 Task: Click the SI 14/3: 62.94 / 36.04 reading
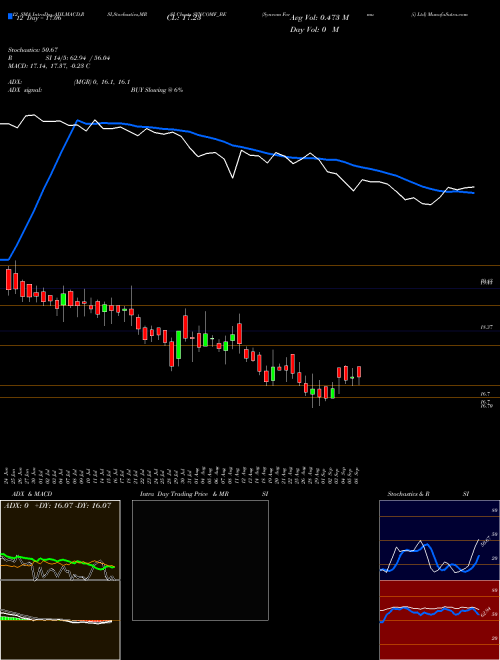77,58
